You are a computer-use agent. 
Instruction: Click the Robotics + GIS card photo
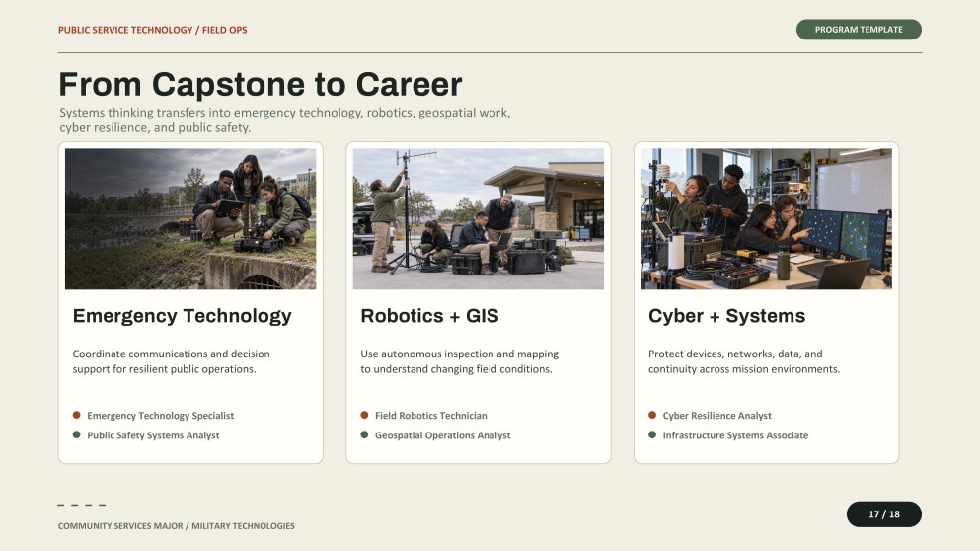click(478, 219)
